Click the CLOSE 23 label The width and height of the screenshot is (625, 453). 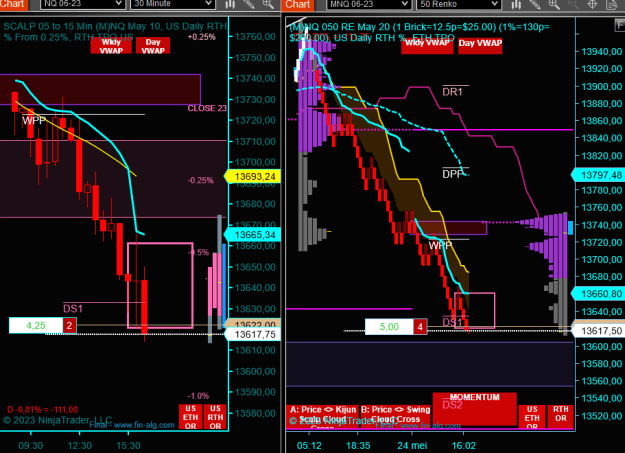[207, 108]
